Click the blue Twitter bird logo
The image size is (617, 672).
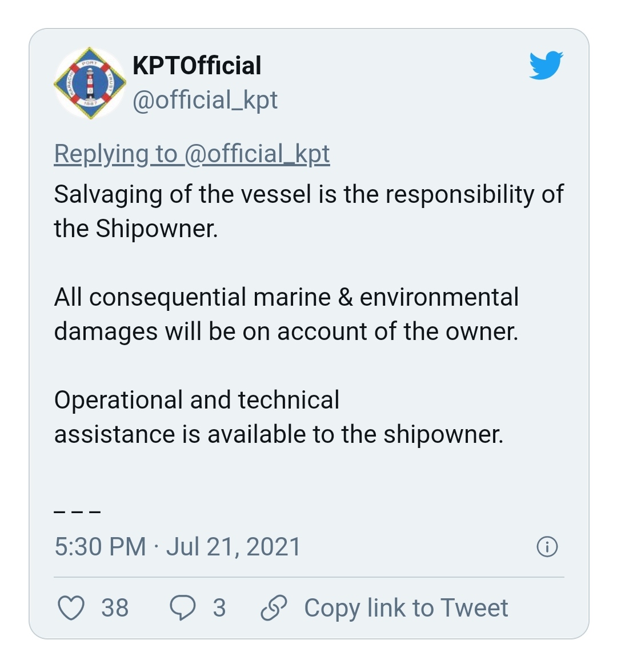pyautogui.click(x=546, y=65)
